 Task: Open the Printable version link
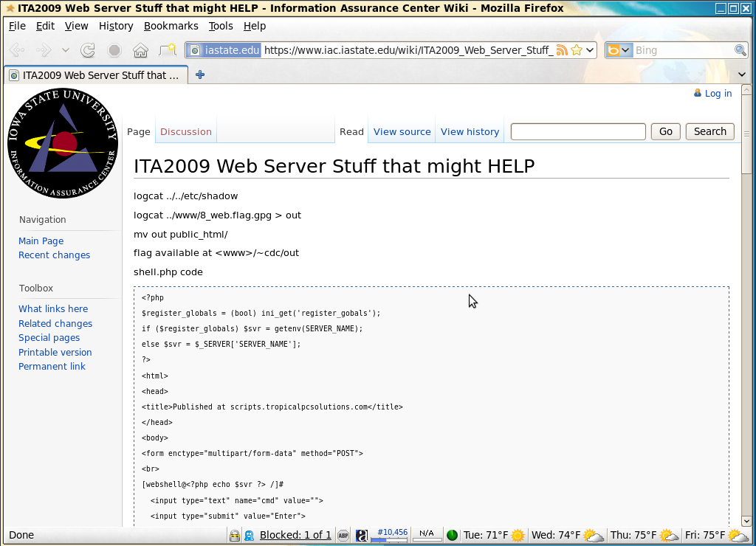click(55, 352)
